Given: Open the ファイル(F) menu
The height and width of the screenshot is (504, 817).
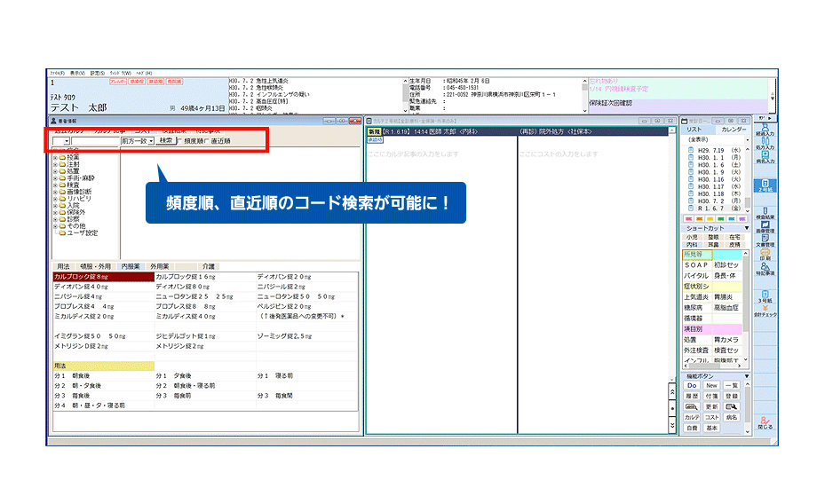Looking at the screenshot, I should [58, 74].
